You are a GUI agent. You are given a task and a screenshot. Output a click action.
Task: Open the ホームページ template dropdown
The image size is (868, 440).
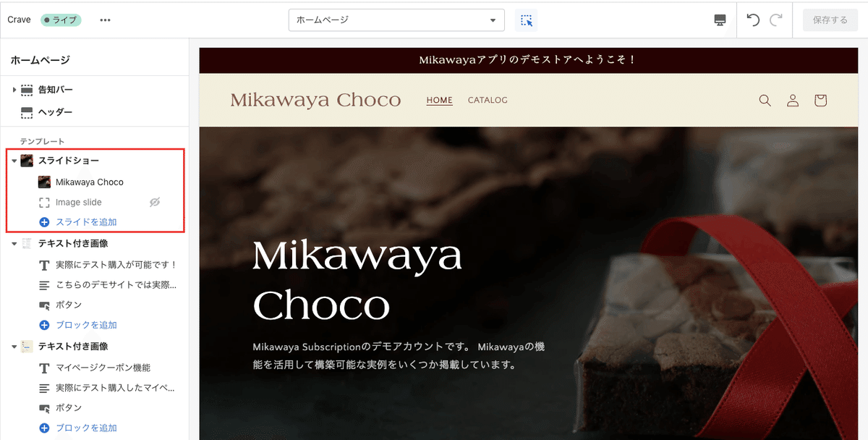point(396,20)
